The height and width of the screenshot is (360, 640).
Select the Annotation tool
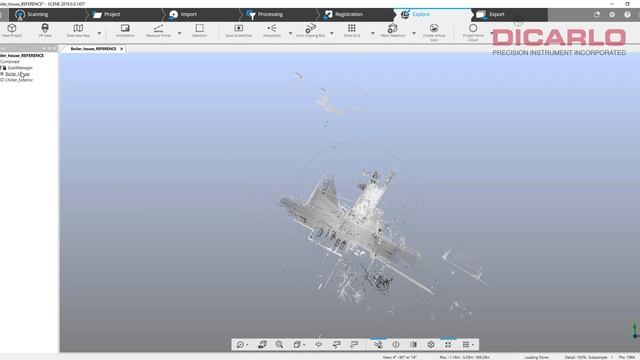click(125, 31)
